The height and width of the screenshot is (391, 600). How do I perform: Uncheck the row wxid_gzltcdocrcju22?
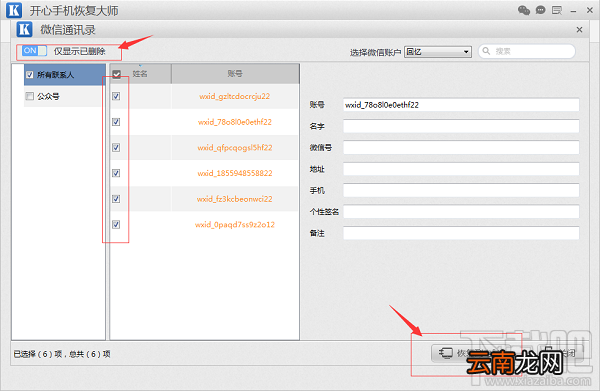116,96
